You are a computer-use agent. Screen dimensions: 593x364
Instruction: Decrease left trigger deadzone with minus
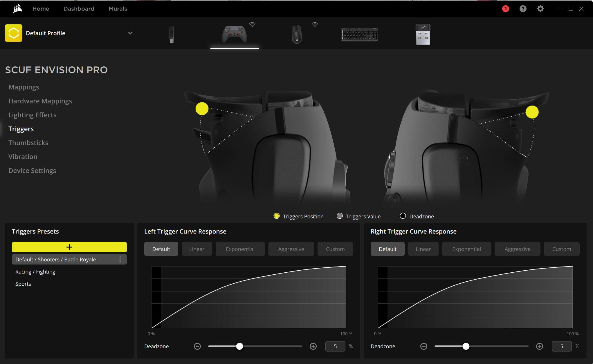(x=197, y=346)
